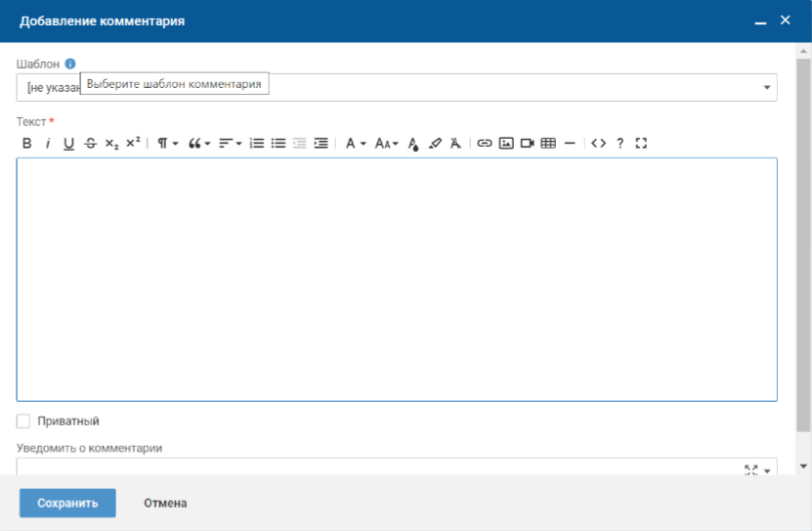Image resolution: width=812 pixels, height=531 pixels.
Task: Open the text color picker
Action: (413, 144)
